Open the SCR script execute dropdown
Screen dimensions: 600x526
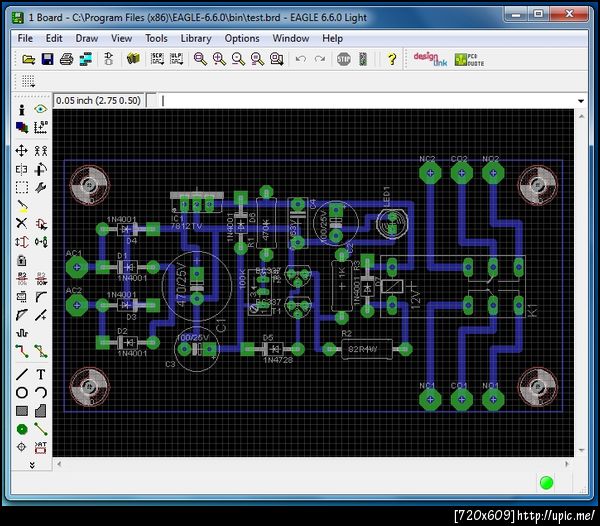pyautogui.click(x=157, y=59)
